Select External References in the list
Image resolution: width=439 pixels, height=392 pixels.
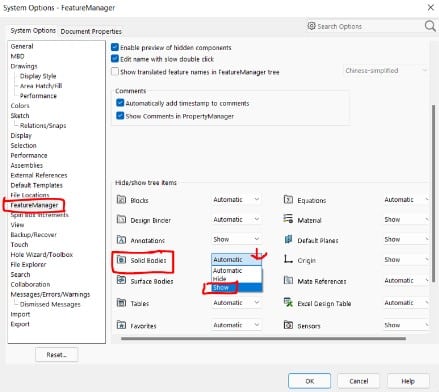coord(39,175)
